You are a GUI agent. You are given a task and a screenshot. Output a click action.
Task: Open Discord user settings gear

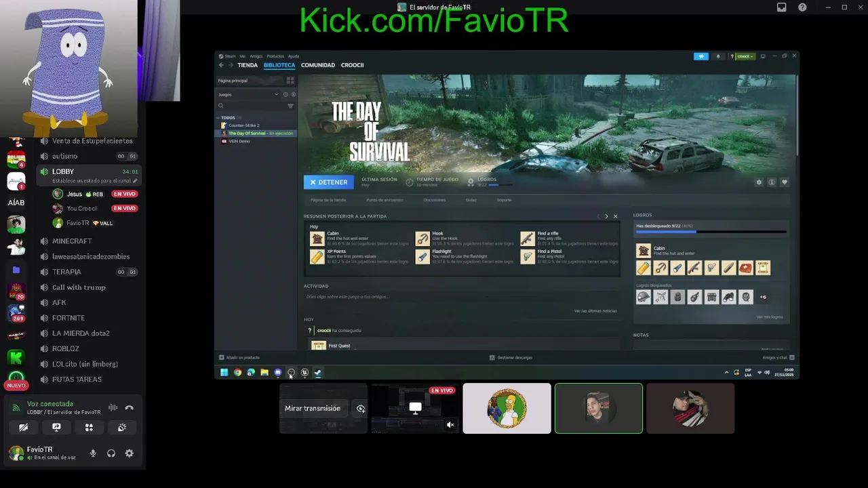point(129,453)
